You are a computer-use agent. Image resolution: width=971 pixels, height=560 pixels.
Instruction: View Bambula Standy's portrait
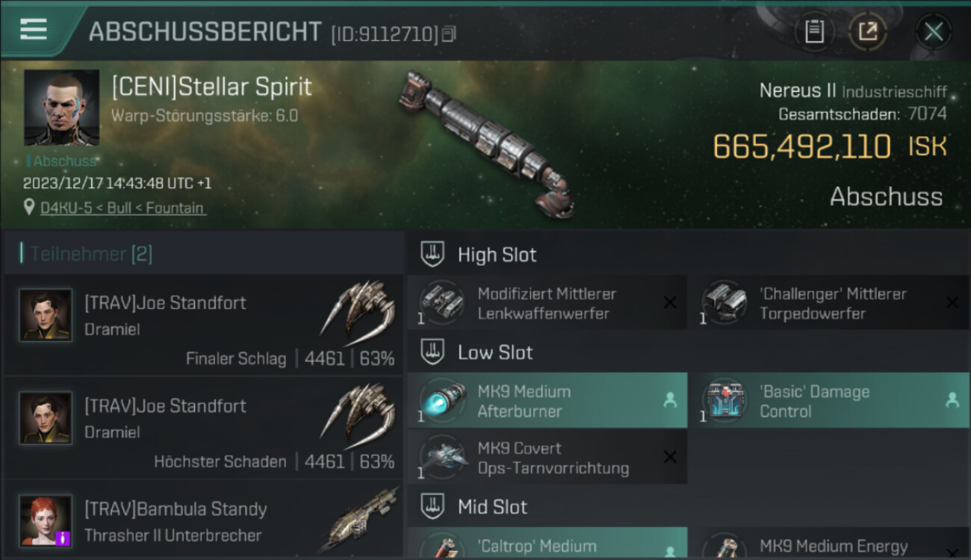pyautogui.click(x=46, y=520)
